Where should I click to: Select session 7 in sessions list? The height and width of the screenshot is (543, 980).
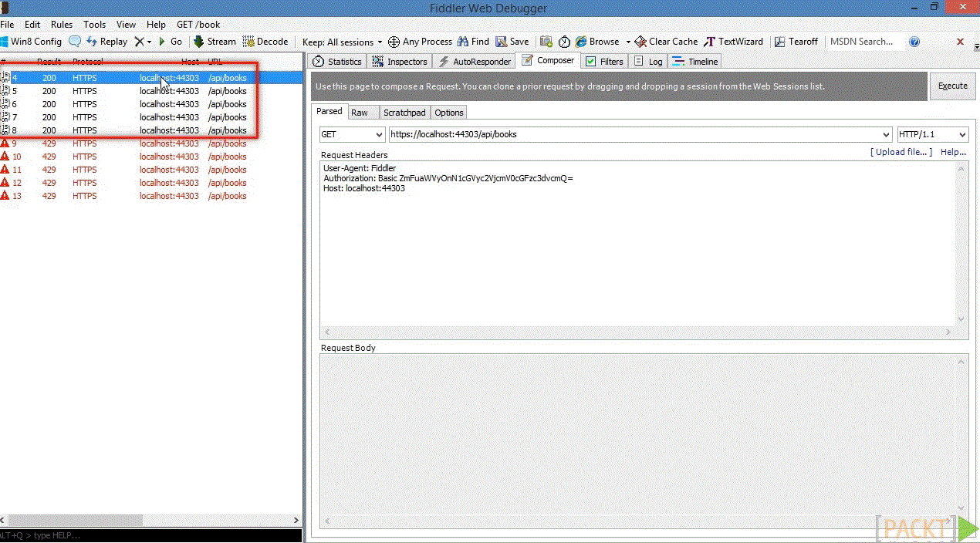(151, 117)
